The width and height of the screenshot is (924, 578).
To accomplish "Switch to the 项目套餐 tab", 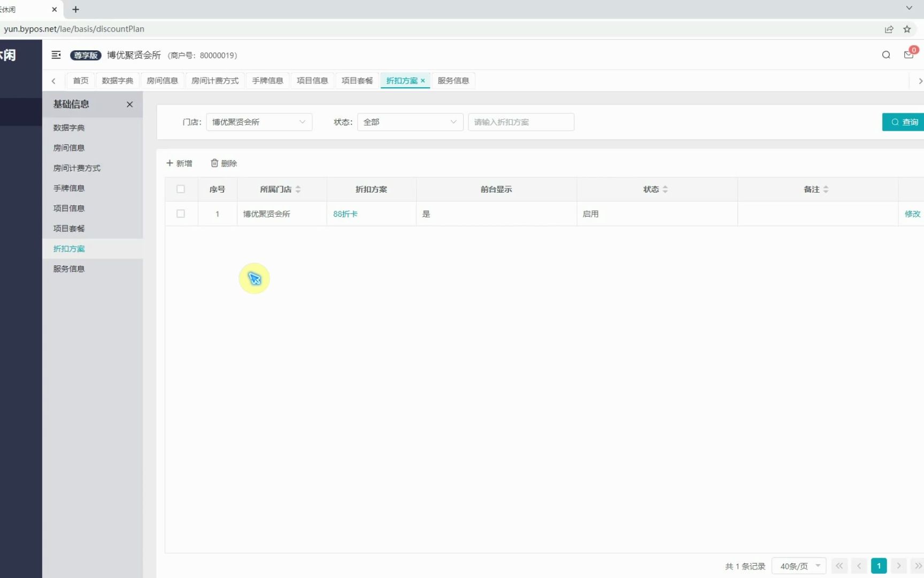I will (357, 81).
